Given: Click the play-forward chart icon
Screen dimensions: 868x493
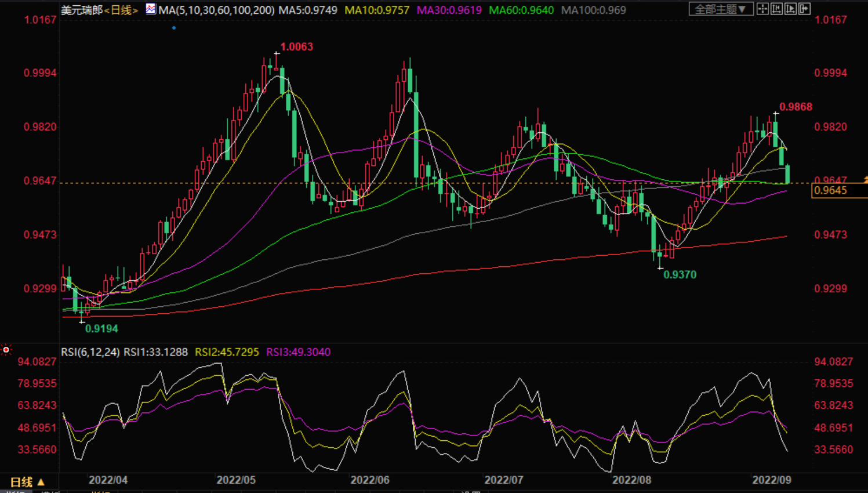Looking at the screenshot, I should [x=790, y=9].
